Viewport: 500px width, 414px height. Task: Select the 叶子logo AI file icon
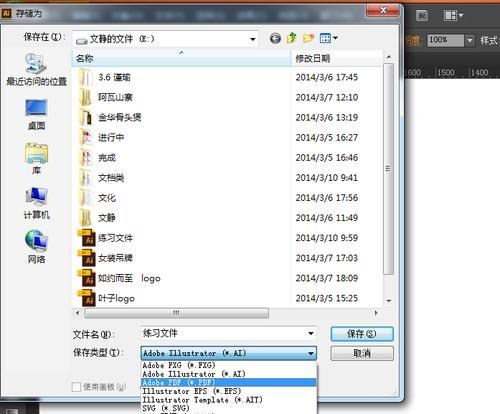[x=86, y=298]
